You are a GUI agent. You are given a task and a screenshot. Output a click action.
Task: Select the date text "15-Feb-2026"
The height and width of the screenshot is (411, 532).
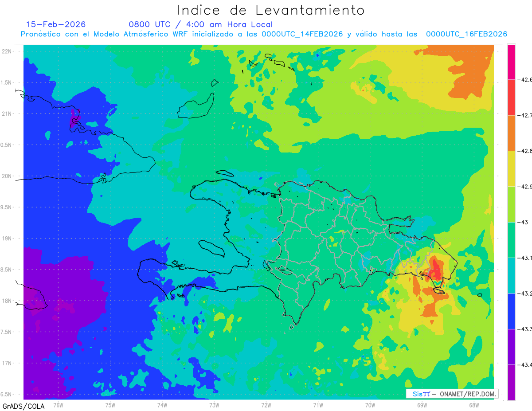pyautogui.click(x=56, y=24)
